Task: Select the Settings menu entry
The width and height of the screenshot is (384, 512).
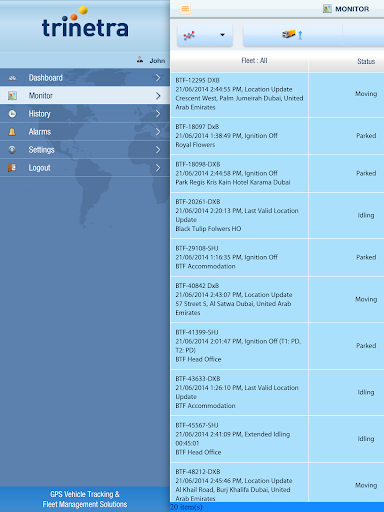Action: click(x=85, y=150)
